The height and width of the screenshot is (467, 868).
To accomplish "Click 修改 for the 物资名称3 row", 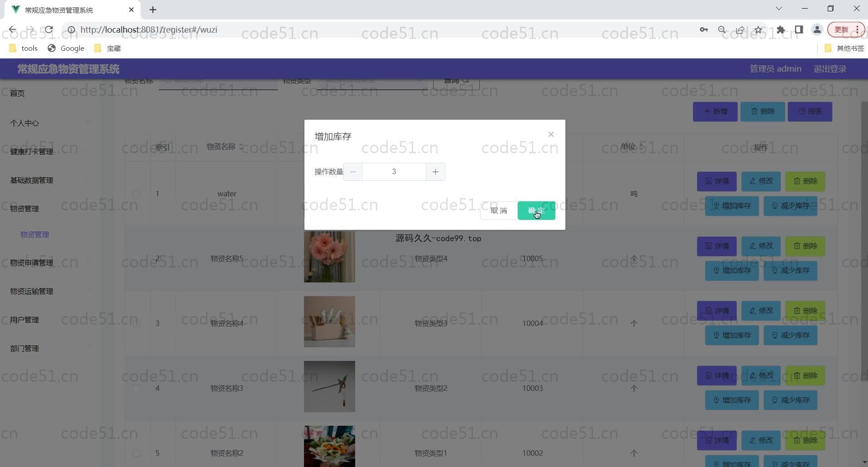I will coord(761,376).
